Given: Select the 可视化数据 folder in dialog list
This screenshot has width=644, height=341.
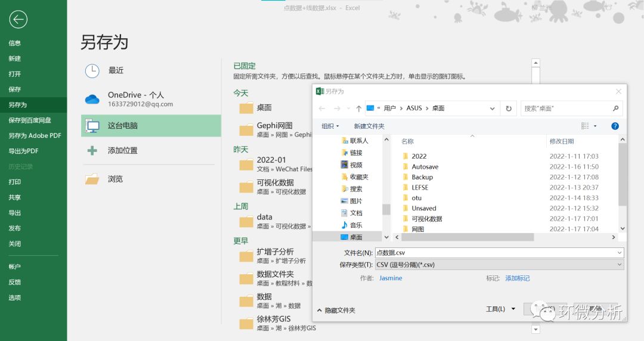Looking at the screenshot, I should point(427,219).
